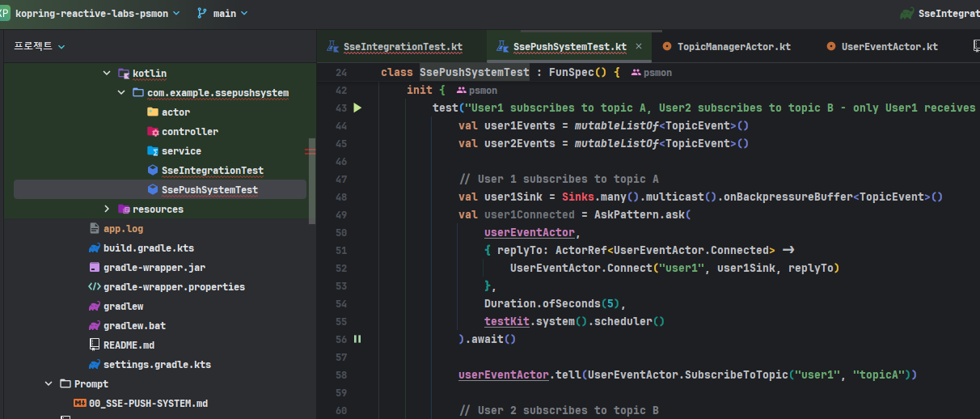Collapse the Prompt folder

point(49,383)
